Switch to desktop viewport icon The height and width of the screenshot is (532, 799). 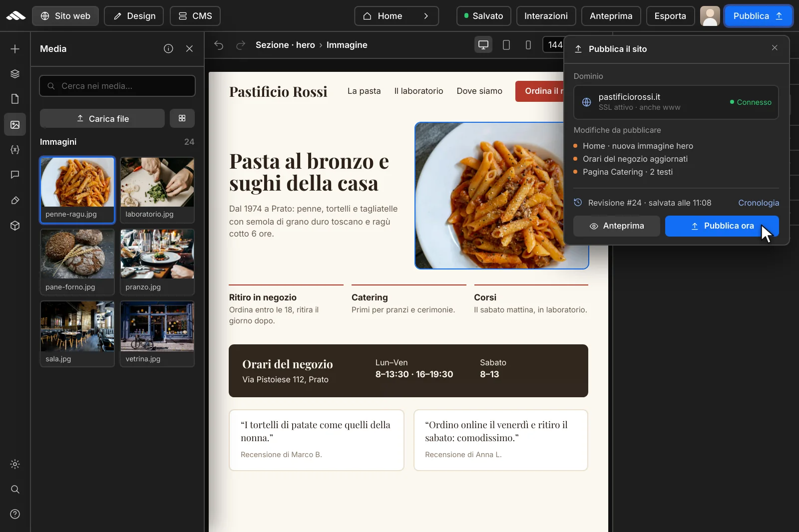pos(483,45)
